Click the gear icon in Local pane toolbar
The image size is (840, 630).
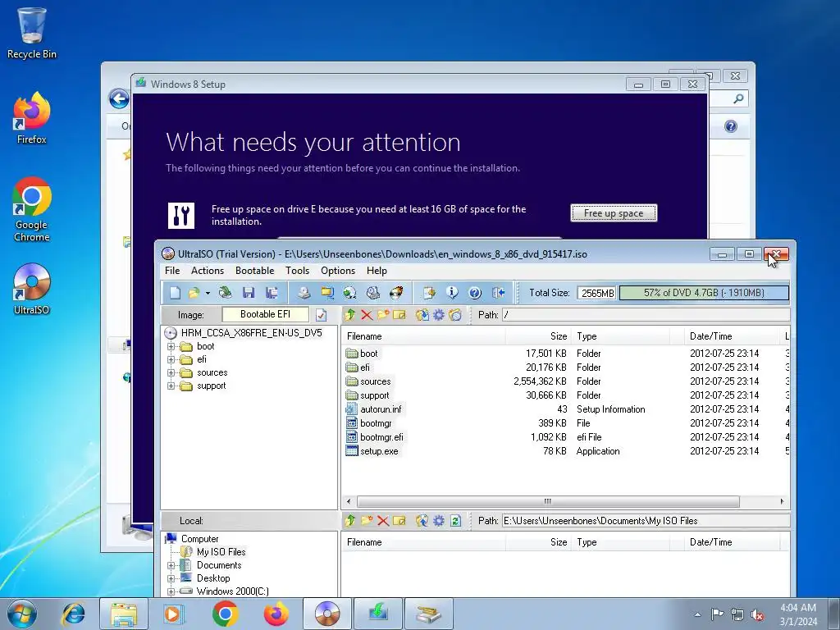pos(439,521)
